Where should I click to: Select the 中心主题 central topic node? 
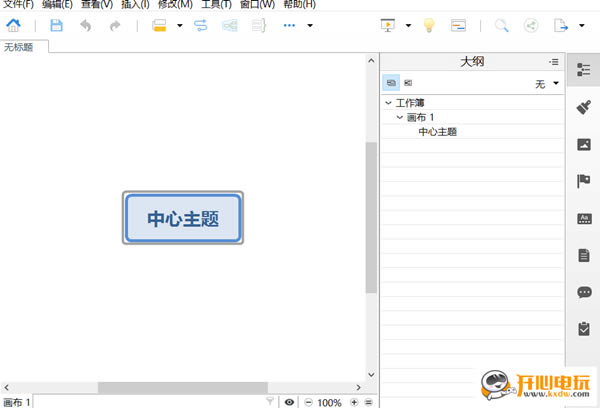coord(183,218)
